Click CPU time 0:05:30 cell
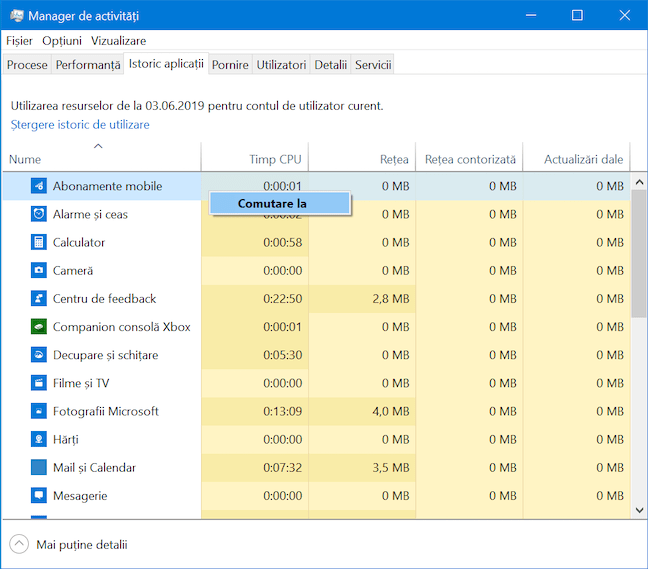Screen dimensions: 648x569 coord(255,355)
